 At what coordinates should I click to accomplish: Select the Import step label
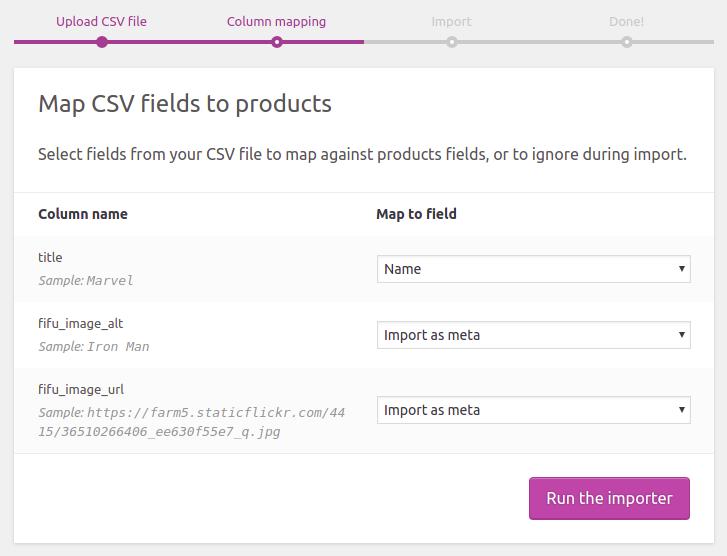coord(451,21)
